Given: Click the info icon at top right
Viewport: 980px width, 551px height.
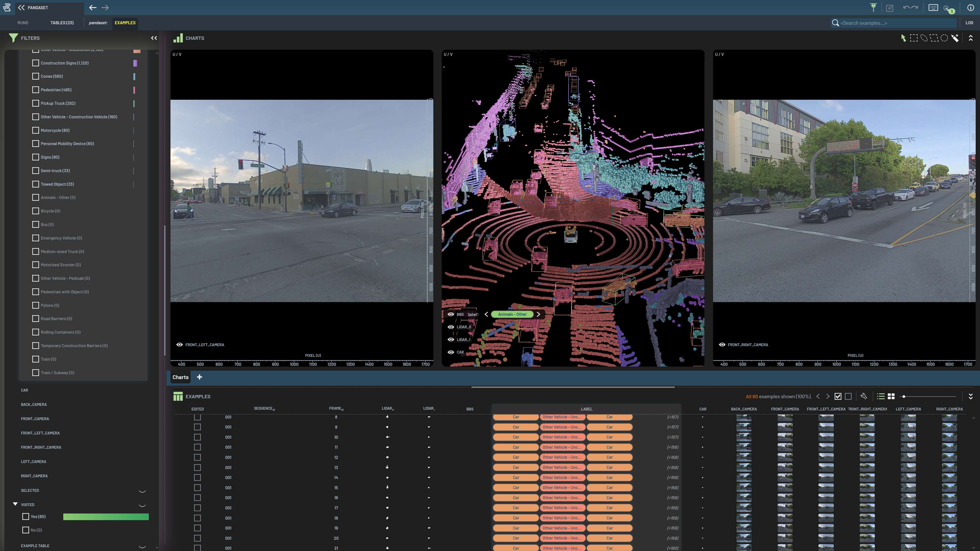Looking at the screenshot, I should coord(971,8).
